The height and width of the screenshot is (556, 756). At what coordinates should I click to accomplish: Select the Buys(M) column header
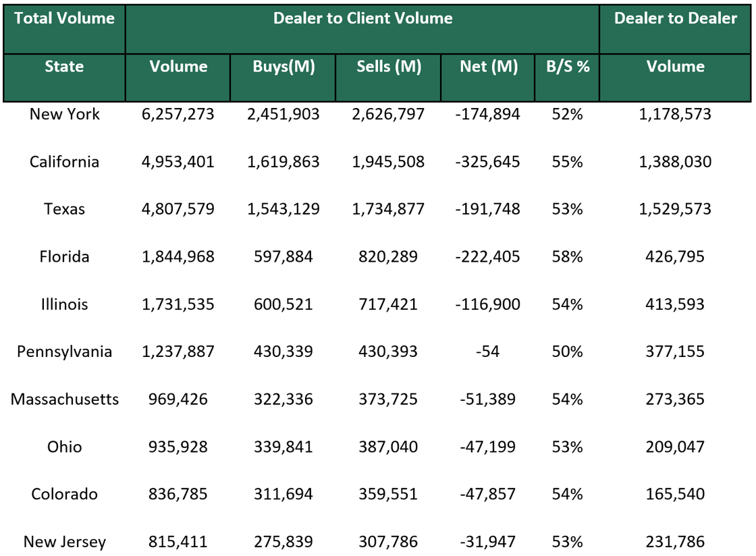pyautogui.click(x=283, y=67)
